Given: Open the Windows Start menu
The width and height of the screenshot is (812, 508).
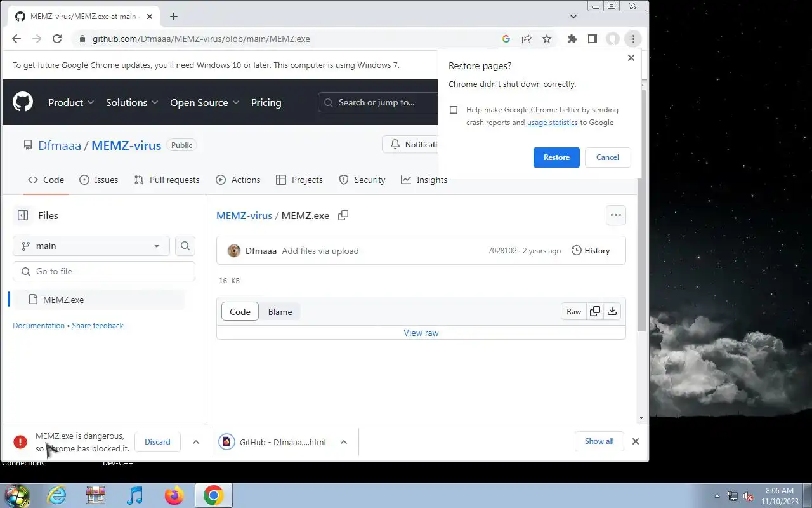Looking at the screenshot, I should 16,495.
